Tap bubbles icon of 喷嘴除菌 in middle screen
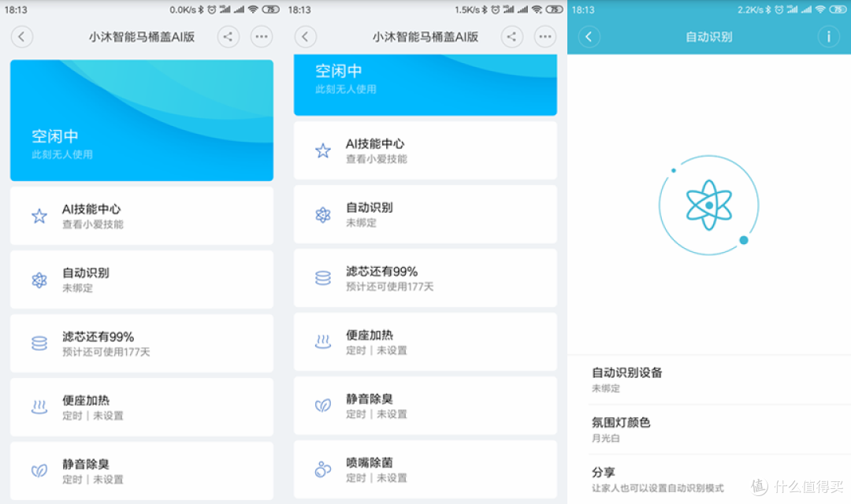This screenshot has height=504, width=851. [x=323, y=469]
